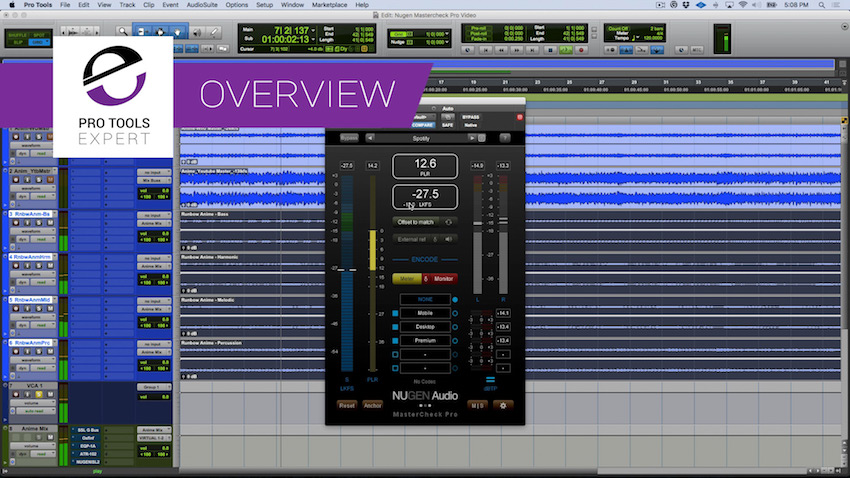Select the Selector tool
This screenshot has height=478, width=850.
coord(160,32)
